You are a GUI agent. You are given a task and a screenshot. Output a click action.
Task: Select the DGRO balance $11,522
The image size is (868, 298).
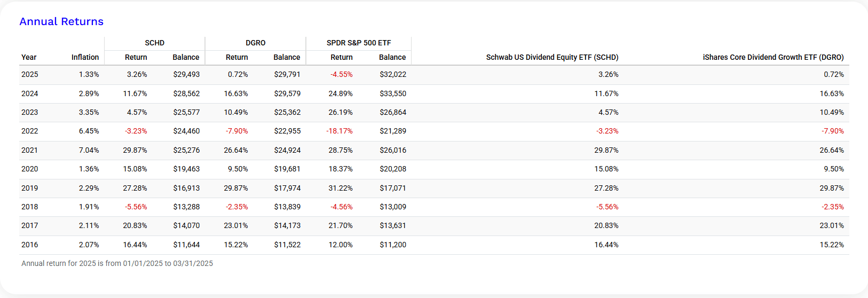[287, 245]
